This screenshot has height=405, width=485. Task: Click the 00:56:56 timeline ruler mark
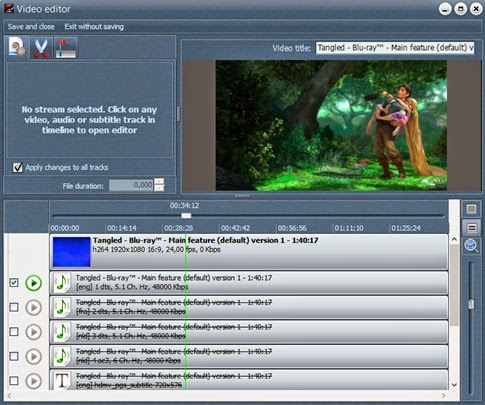click(292, 228)
